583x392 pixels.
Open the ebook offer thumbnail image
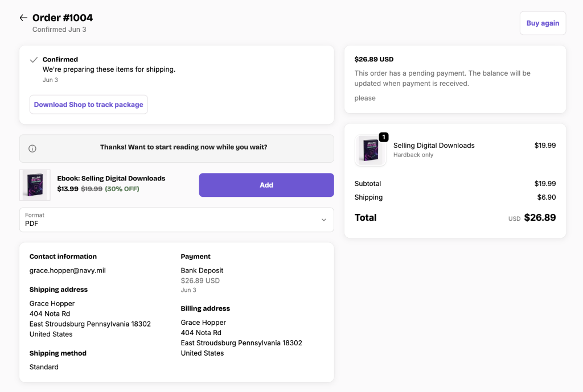click(35, 185)
